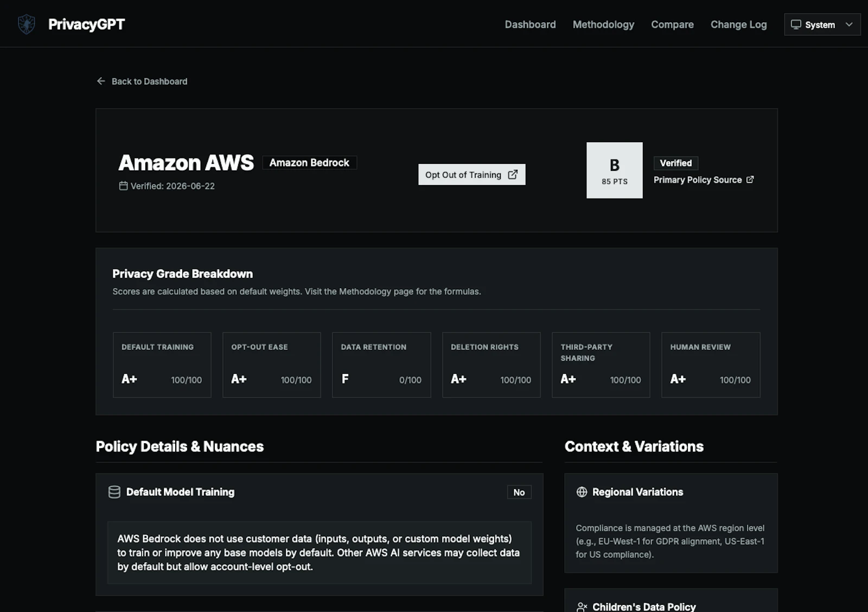The image size is (868, 612).
Task: Open the Change Log page
Action: pyautogui.click(x=738, y=24)
